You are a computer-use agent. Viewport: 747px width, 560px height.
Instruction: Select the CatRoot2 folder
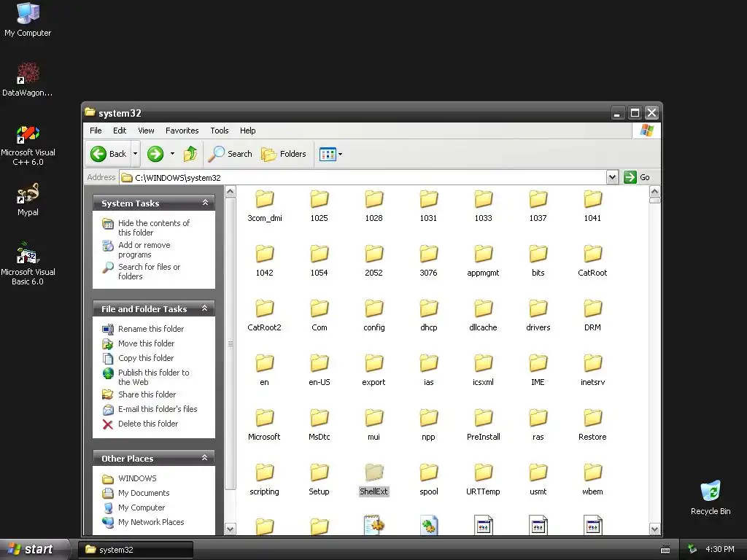click(x=264, y=316)
